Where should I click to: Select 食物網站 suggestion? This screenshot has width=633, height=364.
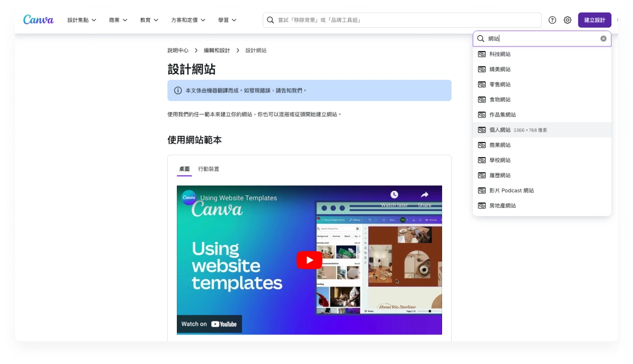tap(542, 99)
